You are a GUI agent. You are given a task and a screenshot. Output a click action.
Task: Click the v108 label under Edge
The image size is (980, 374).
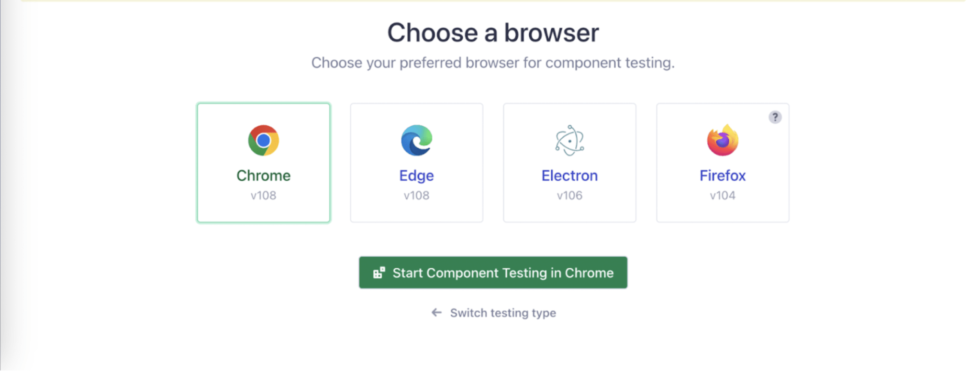(x=416, y=195)
